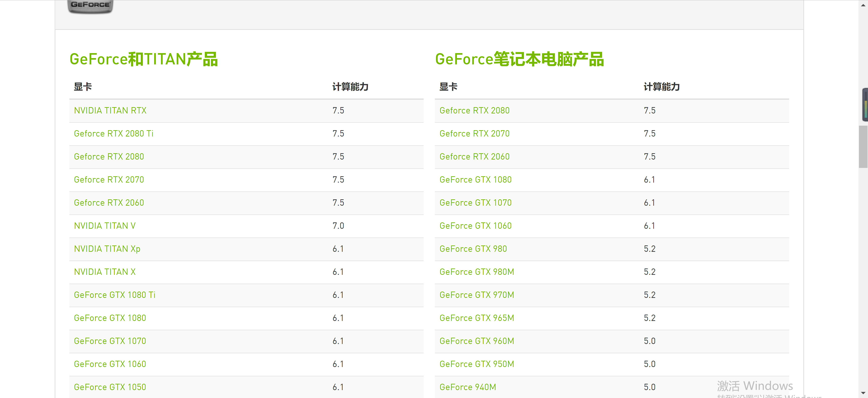This screenshot has width=868, height=398.
Task: Click Geforce RTX 2060 in the left column
Action: tap(109, 203)
